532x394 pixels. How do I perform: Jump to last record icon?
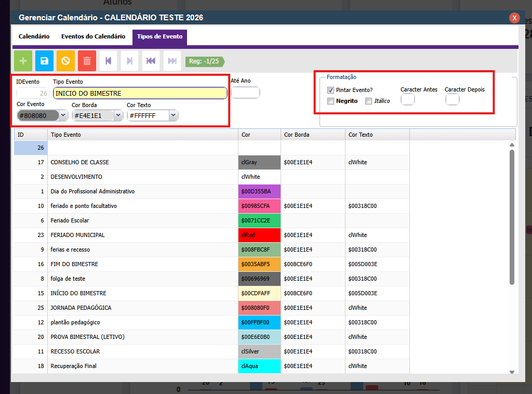[172, 61]
